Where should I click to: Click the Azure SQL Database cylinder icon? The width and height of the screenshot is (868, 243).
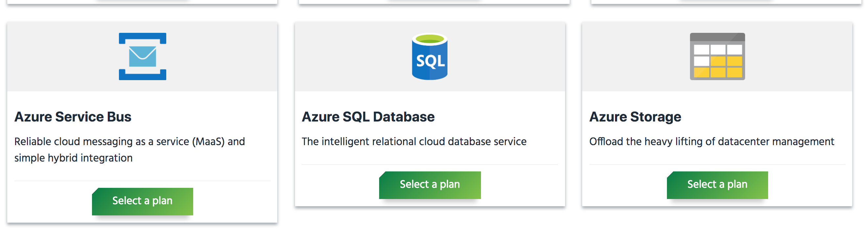tap(430, 56)
